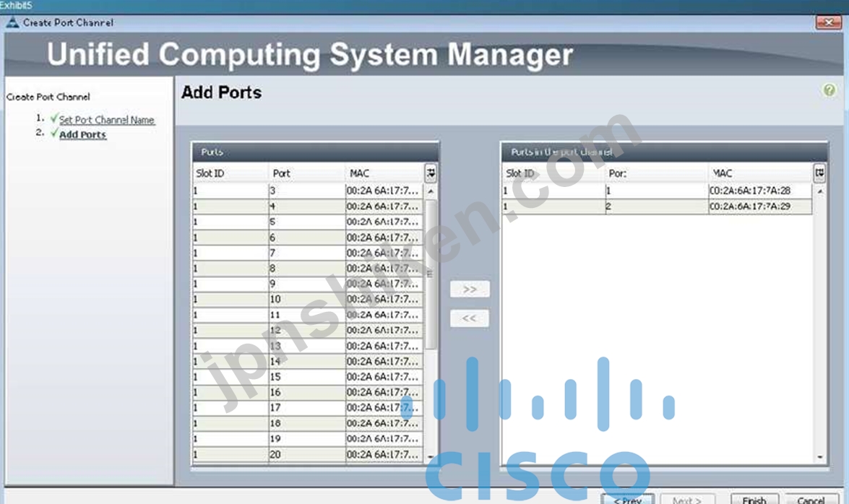
Task: Select port 10 row in Ports list
Action: (x=308, y=300)
